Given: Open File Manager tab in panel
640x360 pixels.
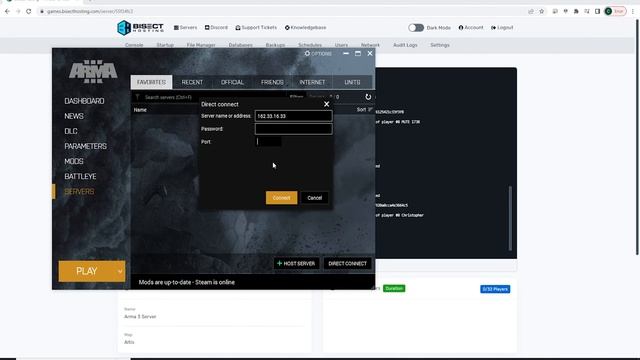Looking at the screenshot, I should coord(201,45).
